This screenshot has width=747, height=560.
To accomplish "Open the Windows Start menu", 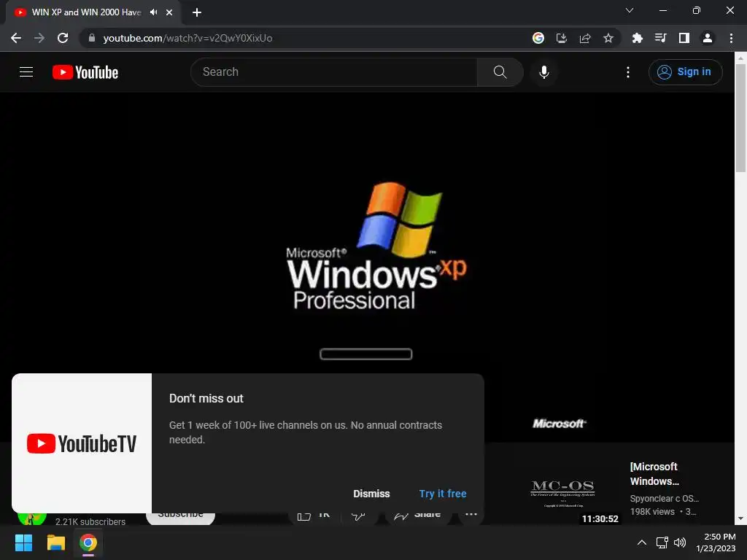I will coord(23,542).
